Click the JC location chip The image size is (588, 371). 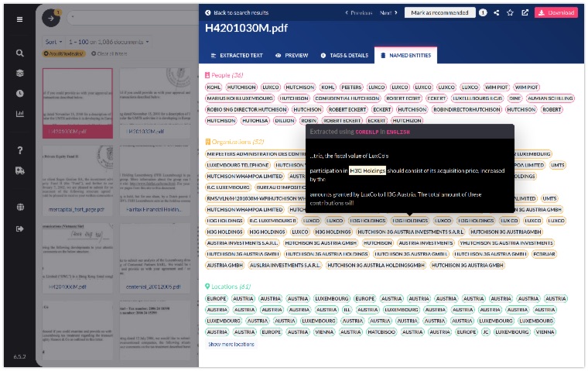click(486, 332)
